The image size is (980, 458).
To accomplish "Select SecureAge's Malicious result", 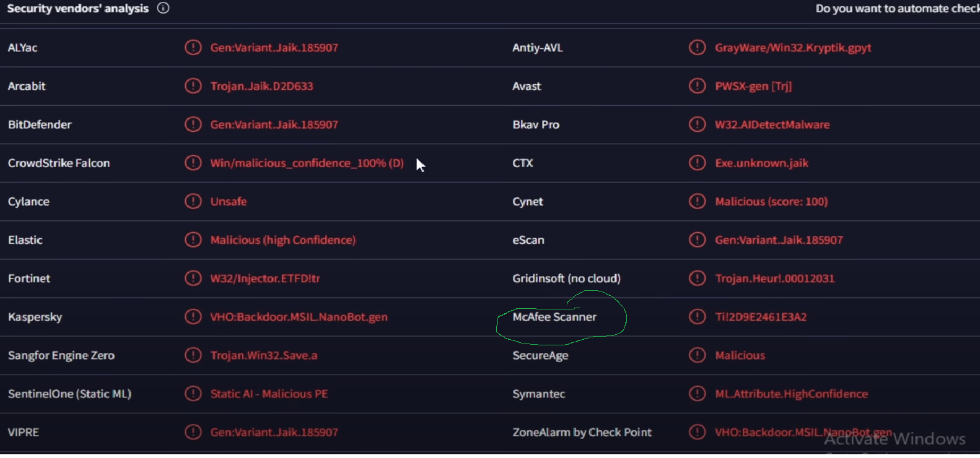I will coord(740,355).
